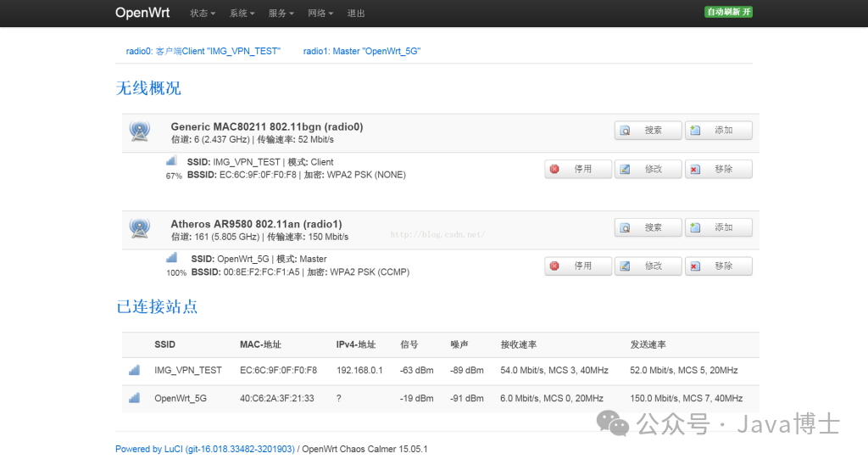Click the radio1 Atheros antenna icon
This screenshot has height=459, width=868.
tap(140, 228)
